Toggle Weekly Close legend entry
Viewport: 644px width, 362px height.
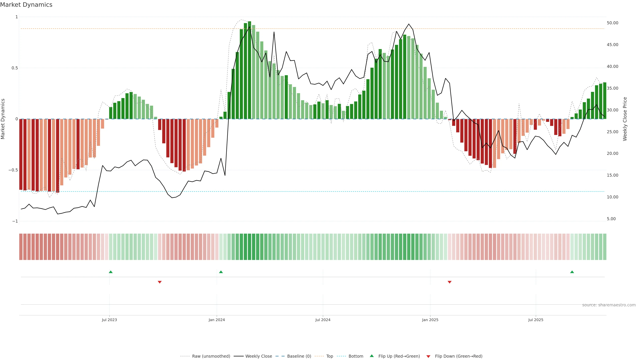pos(258,356)
